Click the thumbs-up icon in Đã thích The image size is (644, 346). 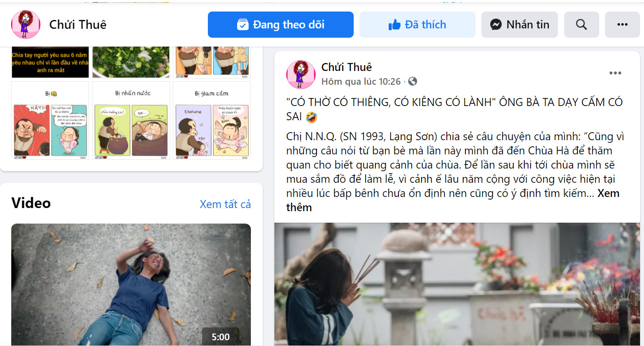click(394, 24)
